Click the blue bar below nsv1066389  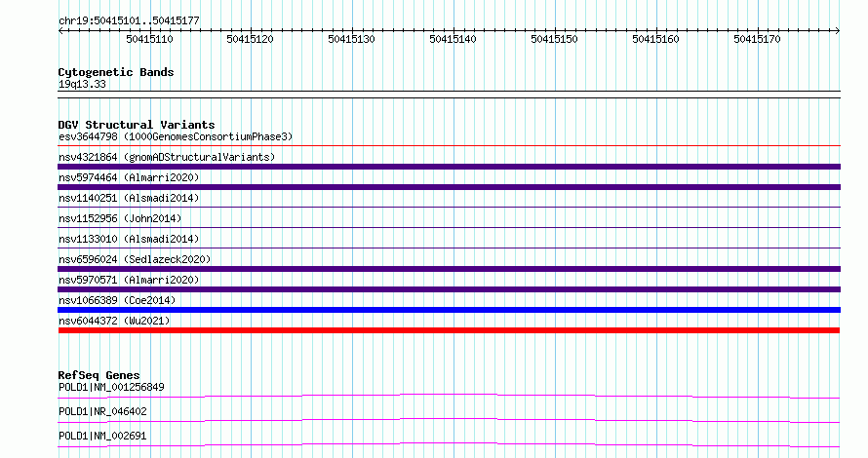[449, 310]
